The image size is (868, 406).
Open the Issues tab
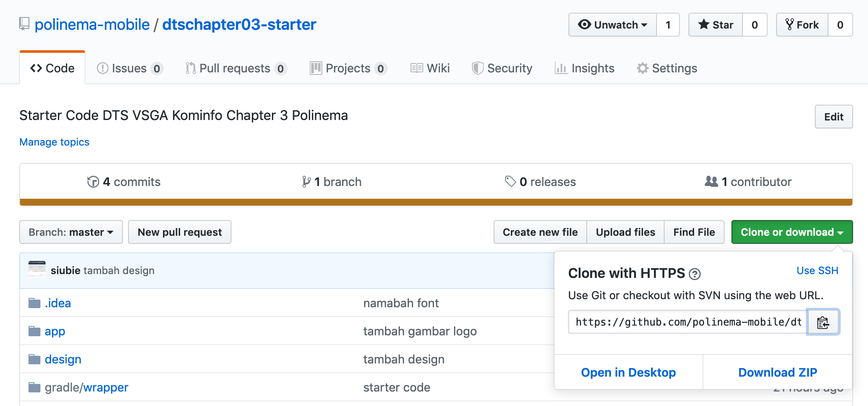pyautogui.click(x=130, y=68)
